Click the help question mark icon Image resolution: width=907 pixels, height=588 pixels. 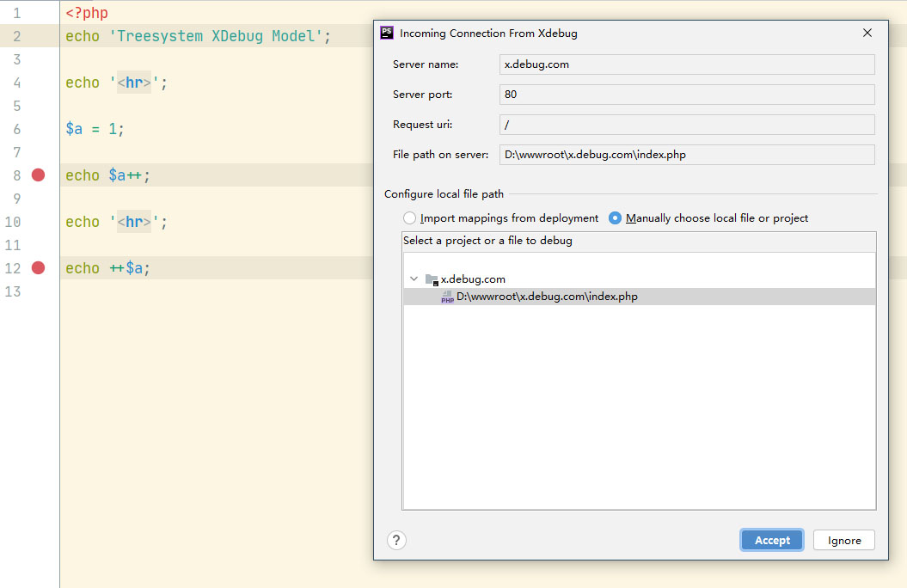[x=395, y=540]
